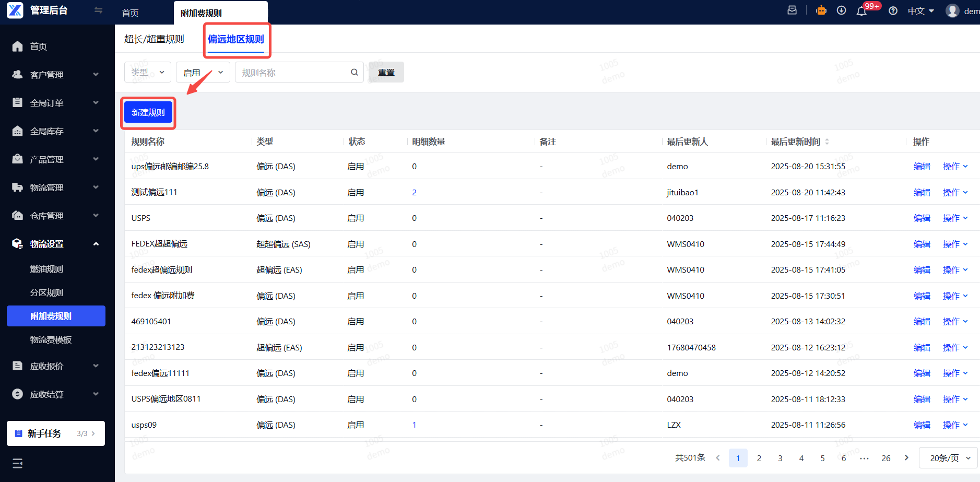This screenshot has height=482, width=980.
Task: Click the 应收报价 sidebar icon
Action: coord(18,366)
